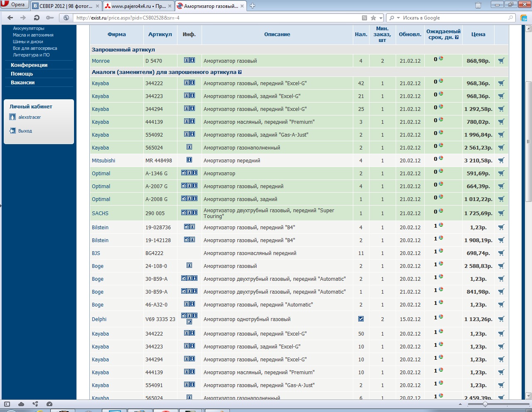The image size is (532, 412).
Task: Click cart icon for SACHS 290 005
Action: pos(501,213)
